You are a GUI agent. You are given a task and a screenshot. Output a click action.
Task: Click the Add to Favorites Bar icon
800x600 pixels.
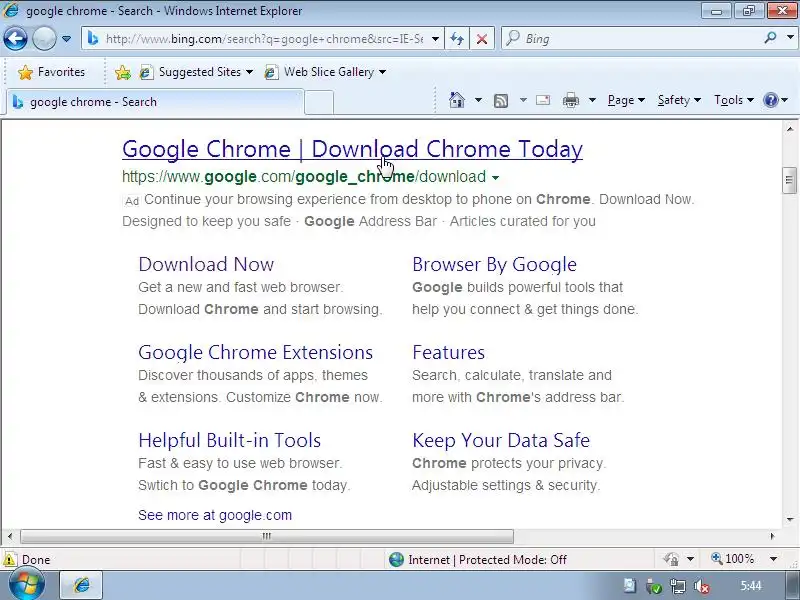(x=122, y=72)
